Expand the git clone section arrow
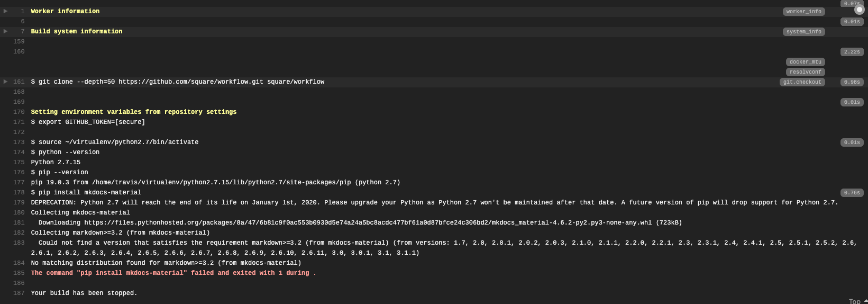The height and width of the screenshot is (304, 868). click(x=6, y=82)
